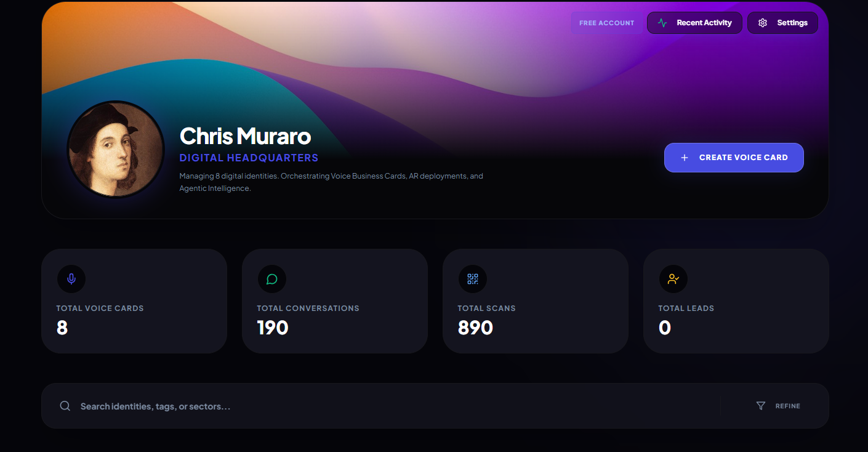Open the Settings page
868x452 pixels.
(782, 23)
